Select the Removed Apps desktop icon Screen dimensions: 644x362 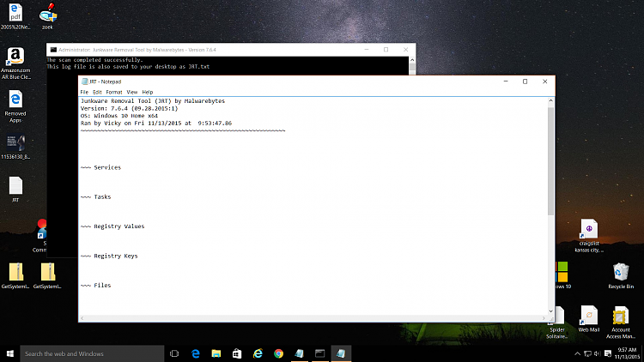[15, 106]
